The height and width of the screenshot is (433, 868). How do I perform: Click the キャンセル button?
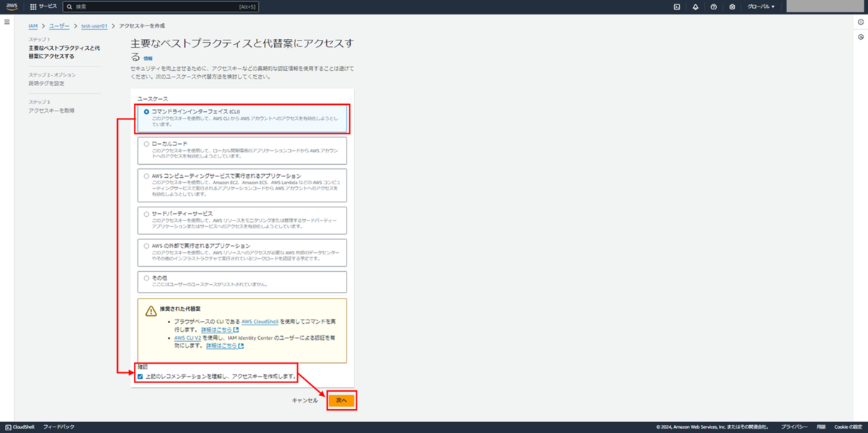(x=305, y=400)
